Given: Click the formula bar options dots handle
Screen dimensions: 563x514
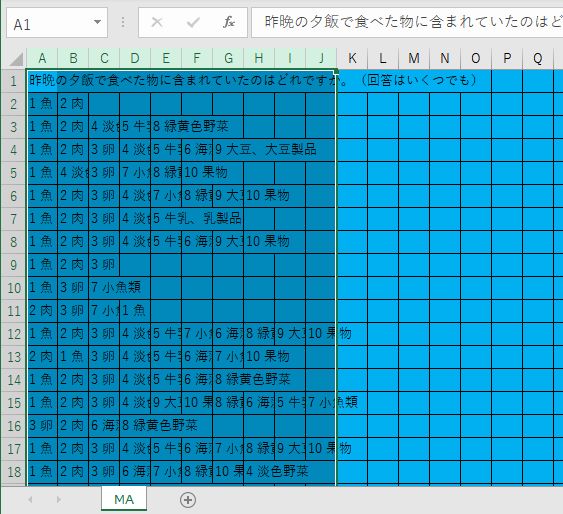Looking at the screenshot, I should point(123,22).
